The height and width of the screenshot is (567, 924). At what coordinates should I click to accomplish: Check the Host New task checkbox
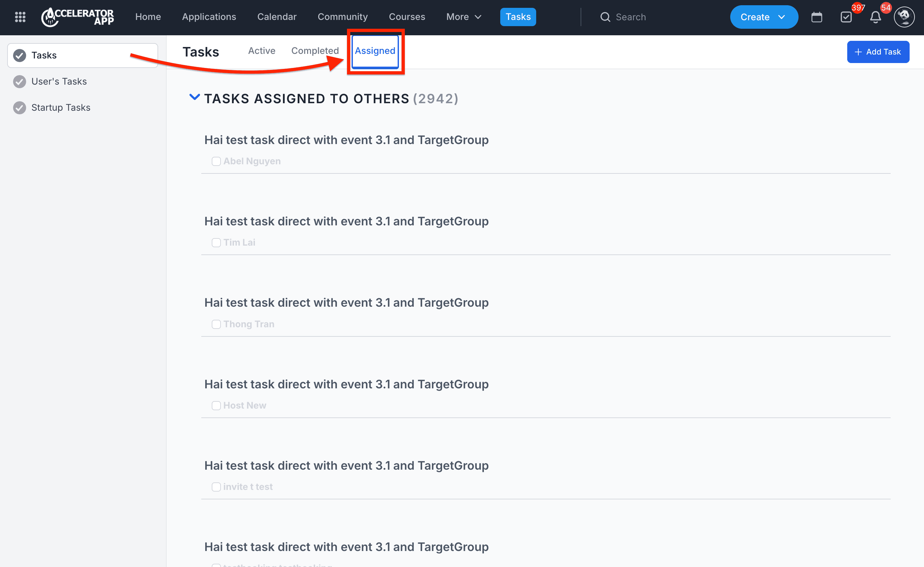216,405
